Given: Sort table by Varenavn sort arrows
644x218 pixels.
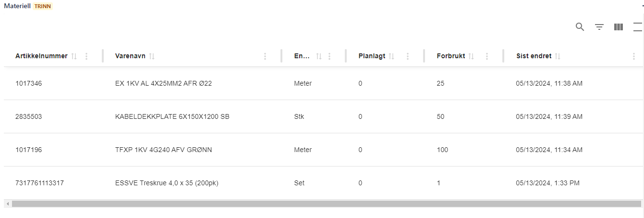Looking at the screenshot, I should (152, 56).
